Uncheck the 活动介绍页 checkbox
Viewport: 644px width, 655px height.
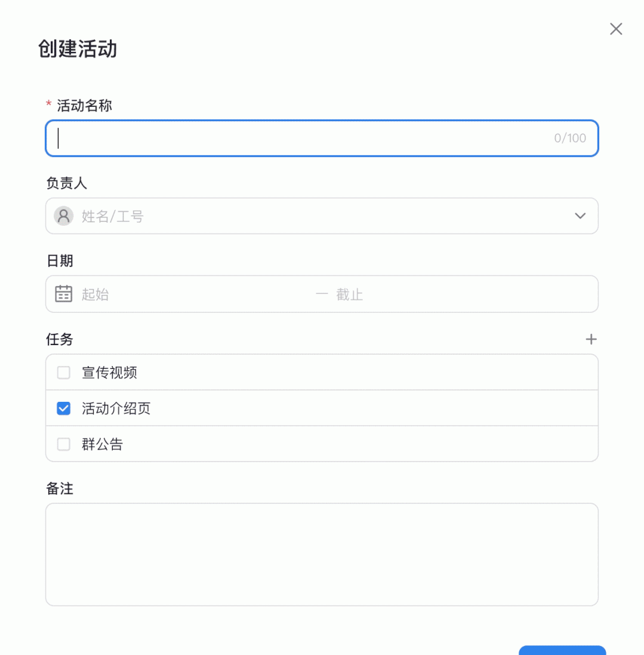[x=63, y=408]
